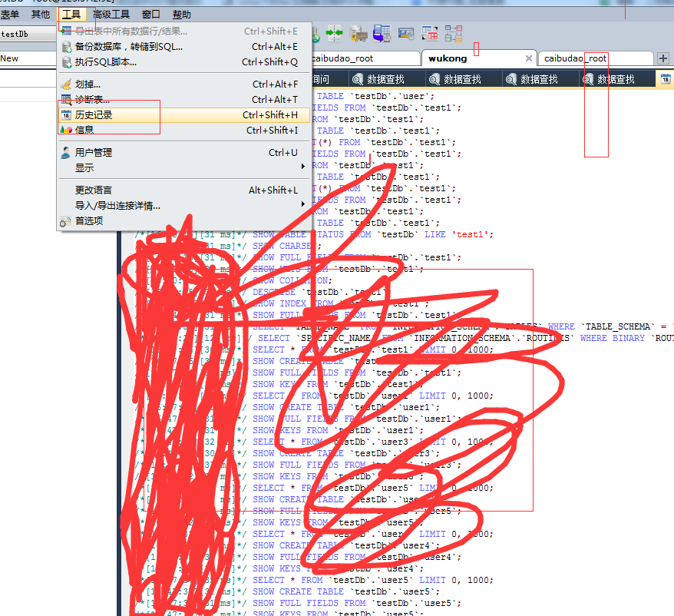Screen dimensions: 674x616
Task: Expand the 显示 submenu arrow
Action: click(303, 167)
